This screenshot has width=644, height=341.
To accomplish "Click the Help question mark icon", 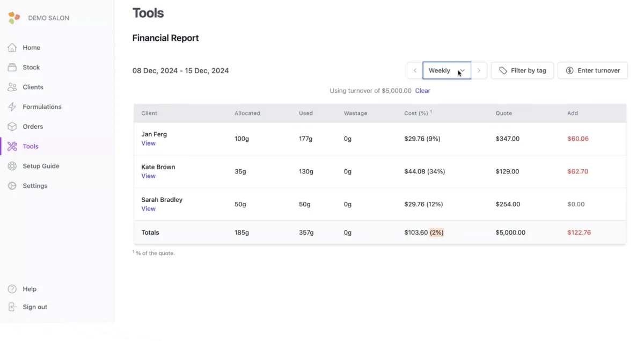I will 12,289.
